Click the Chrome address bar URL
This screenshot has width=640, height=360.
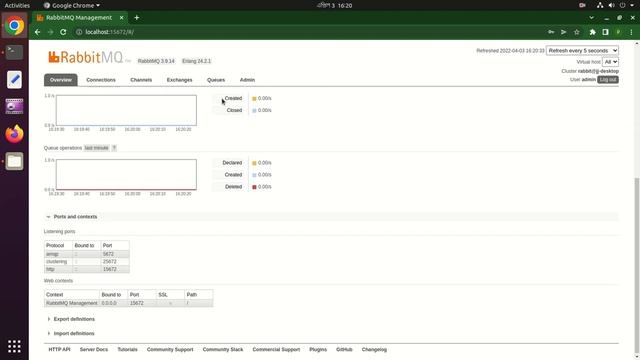[x=109, y=32]
